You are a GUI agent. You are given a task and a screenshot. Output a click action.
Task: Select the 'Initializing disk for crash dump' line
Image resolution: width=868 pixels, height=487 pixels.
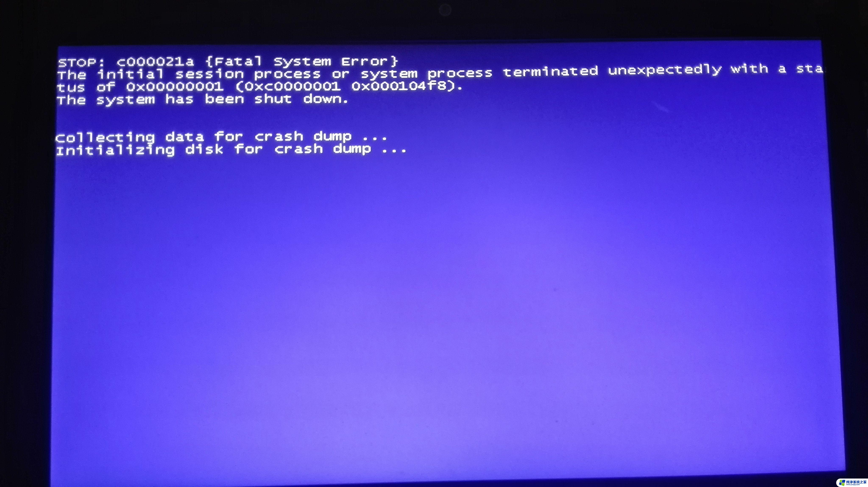[233, 149]
